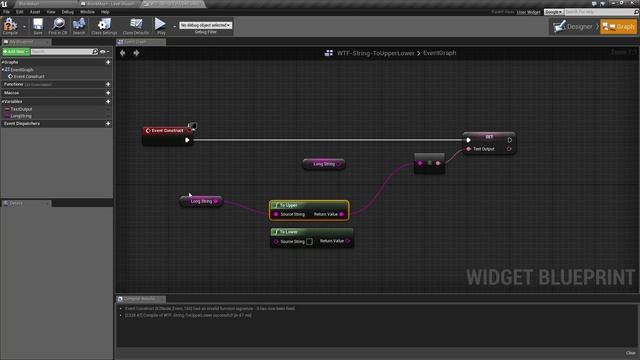Open the Asset menu
Viewport: 640px width, 360px height.
point(35,12)
